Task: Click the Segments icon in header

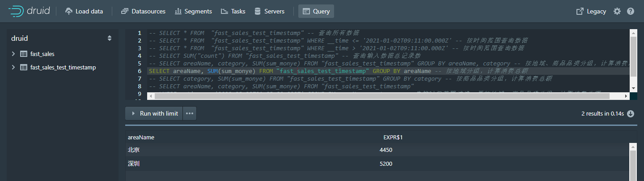Action: 178,11
